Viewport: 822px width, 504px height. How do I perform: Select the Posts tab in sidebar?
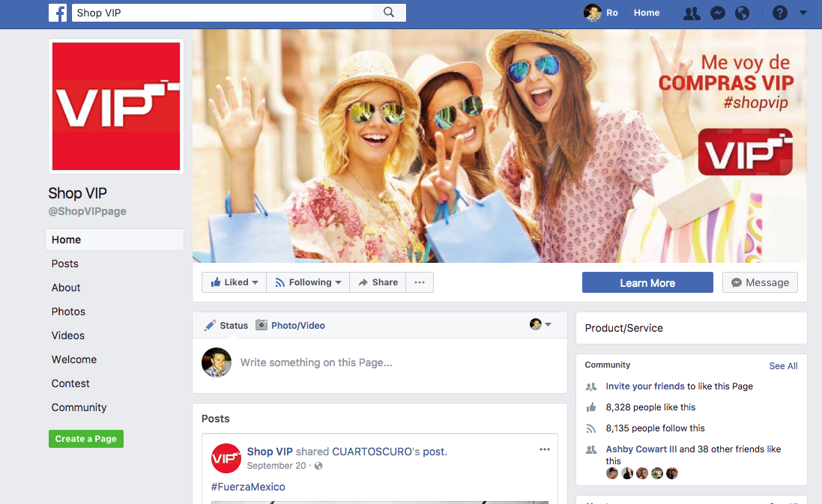64,264
